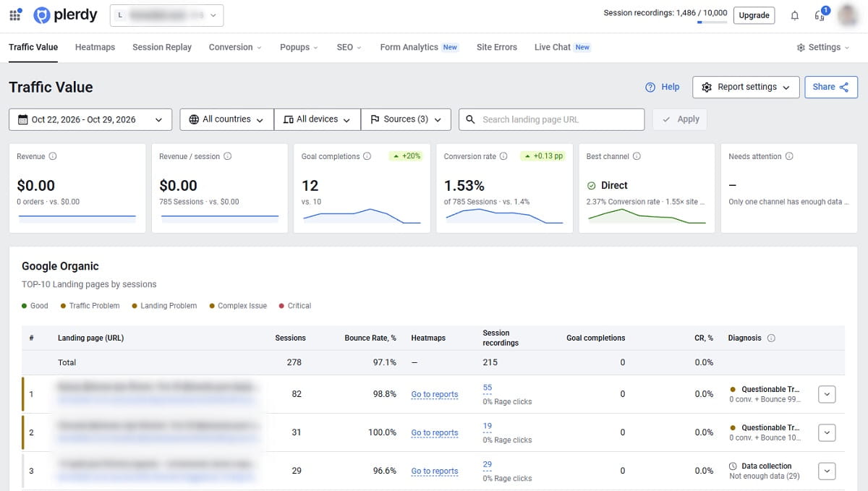Click the Direct channel checkmark icon
The width and height of the screenshot is (868, 491).
[592, 185]
